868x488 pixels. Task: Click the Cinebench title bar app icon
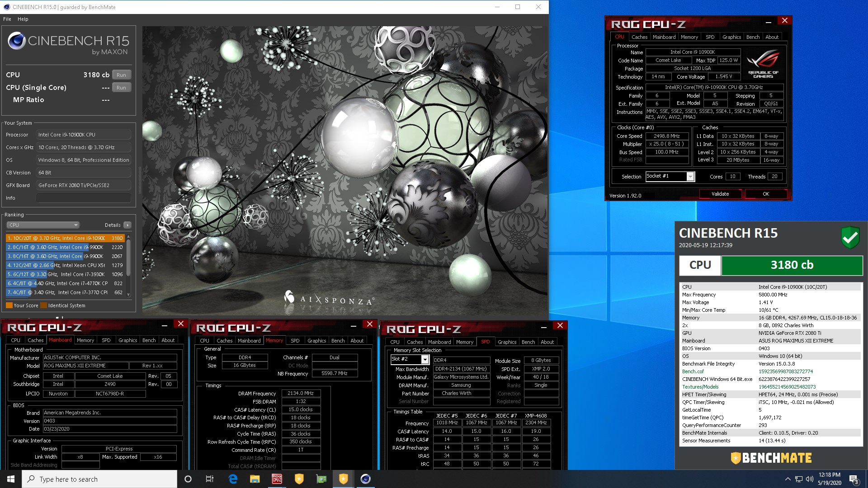coord(6,7)
